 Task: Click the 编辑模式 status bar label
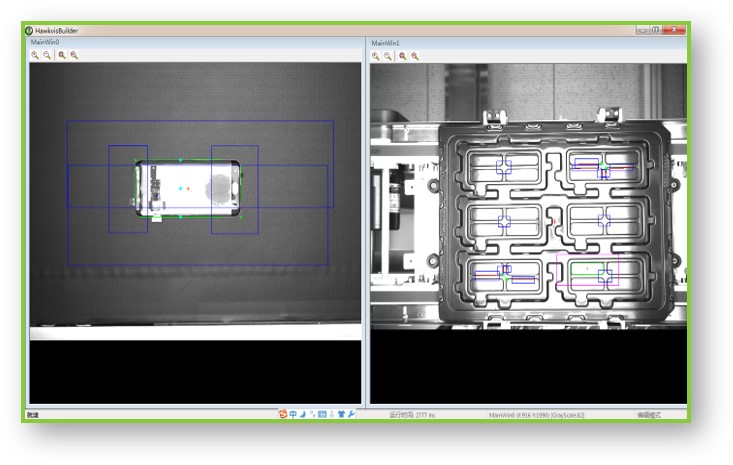click(x=649, y=415)
